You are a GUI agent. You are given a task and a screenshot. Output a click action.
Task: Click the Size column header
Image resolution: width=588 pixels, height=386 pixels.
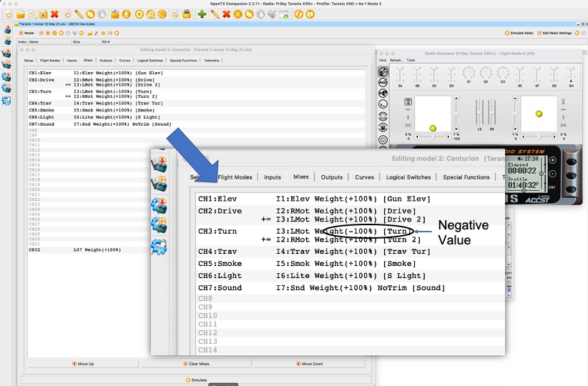pos(87,42)
